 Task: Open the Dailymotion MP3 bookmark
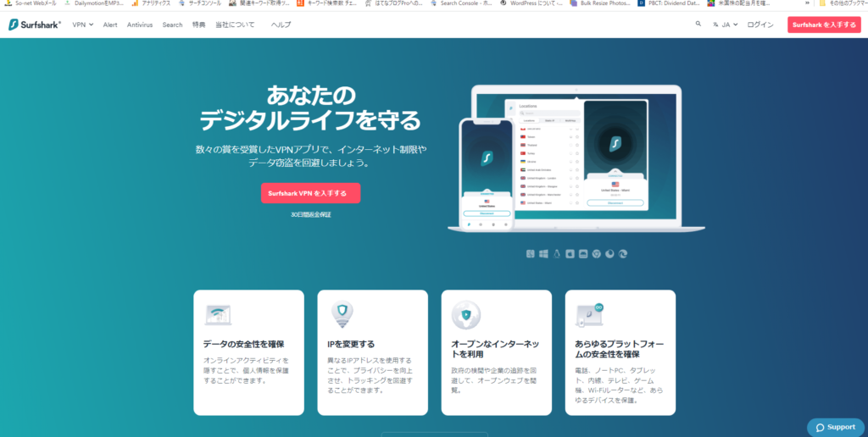click(x=94, y=3)
